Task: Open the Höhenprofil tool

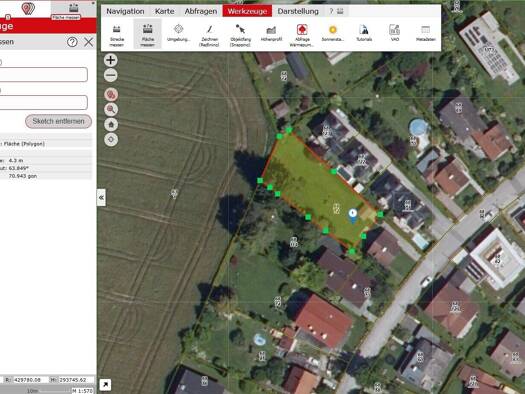Action: click(271, 33)
